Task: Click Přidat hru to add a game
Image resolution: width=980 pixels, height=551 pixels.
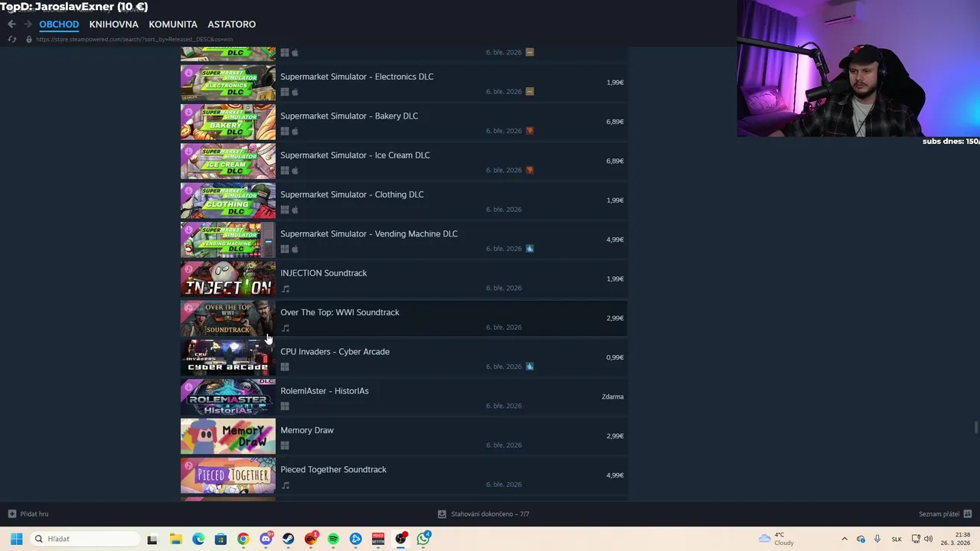Action: 28,514
